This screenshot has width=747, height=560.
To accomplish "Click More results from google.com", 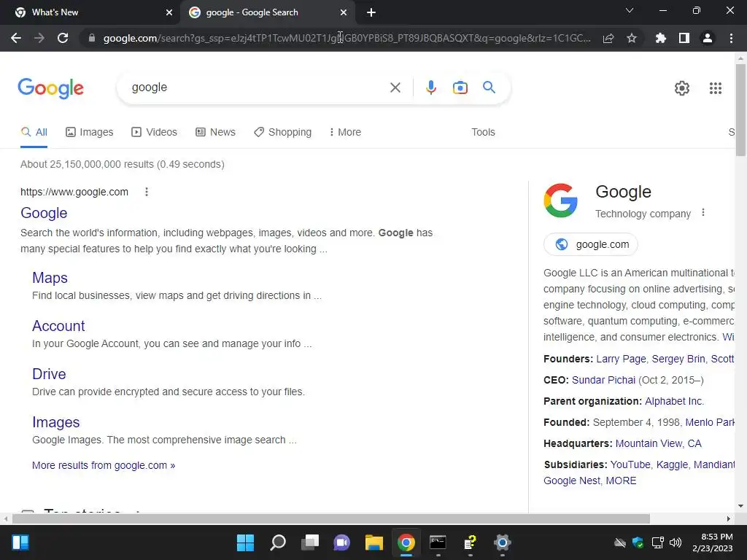I will (104, 465).
